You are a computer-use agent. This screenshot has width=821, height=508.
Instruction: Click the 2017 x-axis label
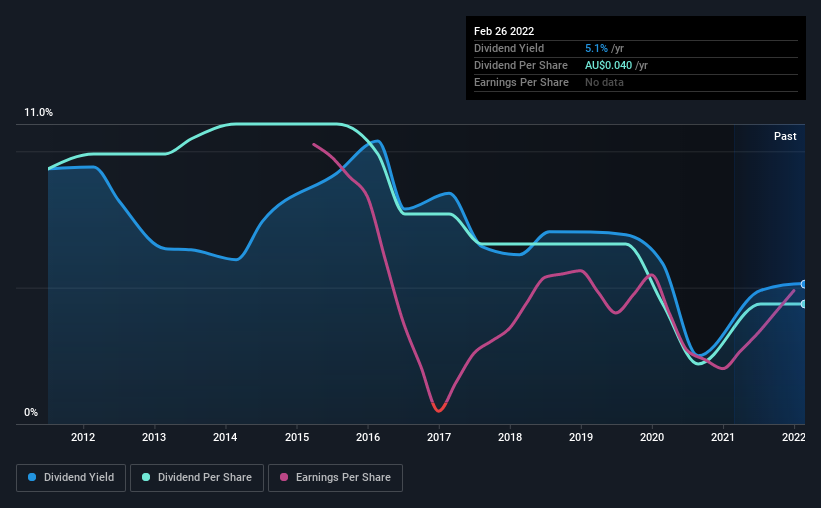(439, 437)
